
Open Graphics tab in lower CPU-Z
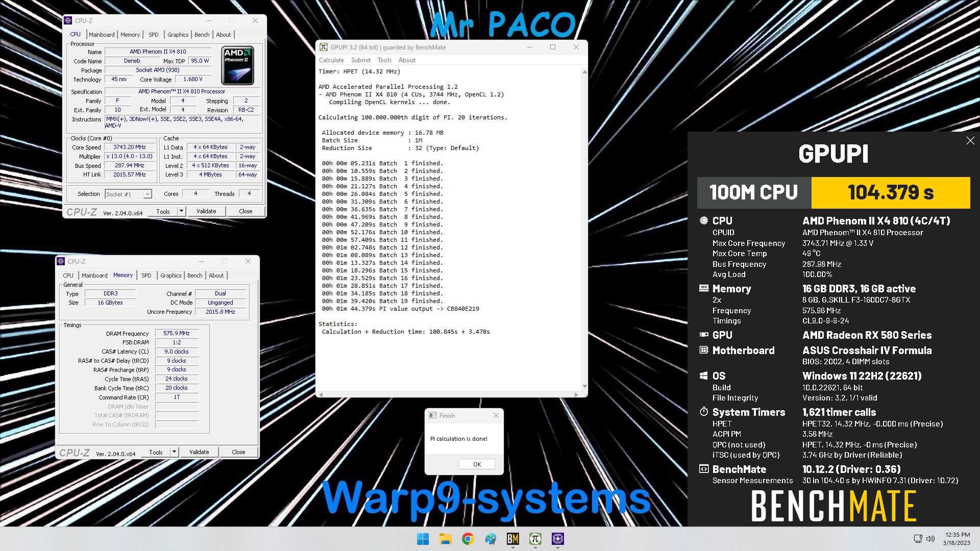(171, 275)
